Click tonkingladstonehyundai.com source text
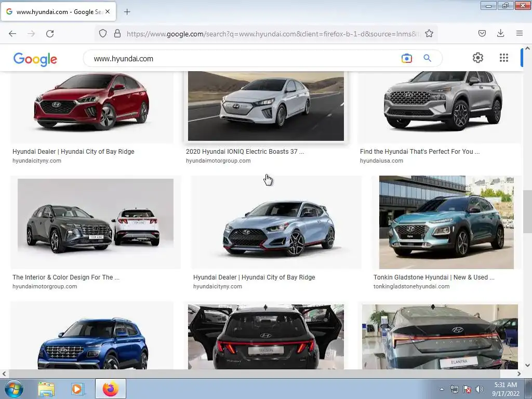 click(411, 286)
